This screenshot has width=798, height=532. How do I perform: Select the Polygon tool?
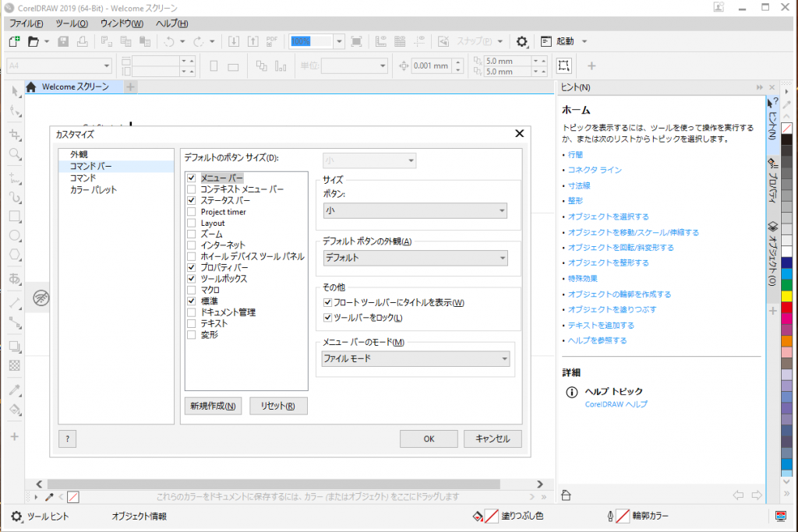tap(15, 255)
